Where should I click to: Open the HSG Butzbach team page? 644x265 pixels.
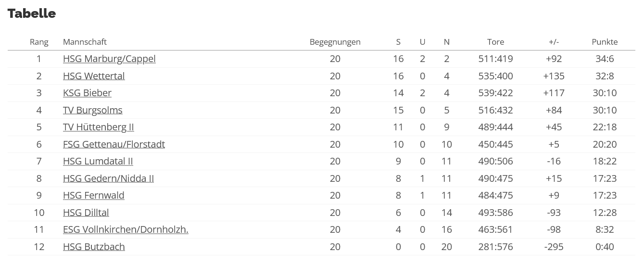[x=94, y=247]
